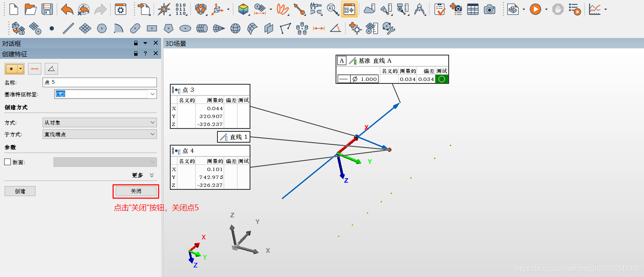Click the gray stop hand icon
The image size is (644, 277).
tap(558, 9)
